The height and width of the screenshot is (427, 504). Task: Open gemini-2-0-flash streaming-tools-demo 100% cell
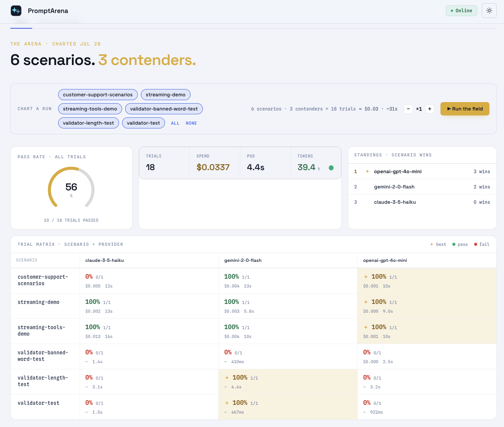coord(288,331)
